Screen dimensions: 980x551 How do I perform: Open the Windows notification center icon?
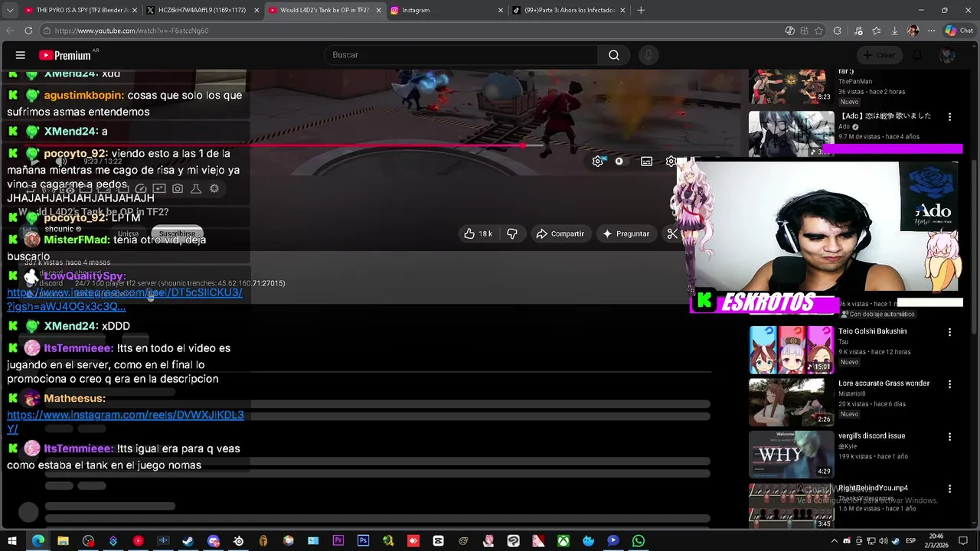(963, 541)
